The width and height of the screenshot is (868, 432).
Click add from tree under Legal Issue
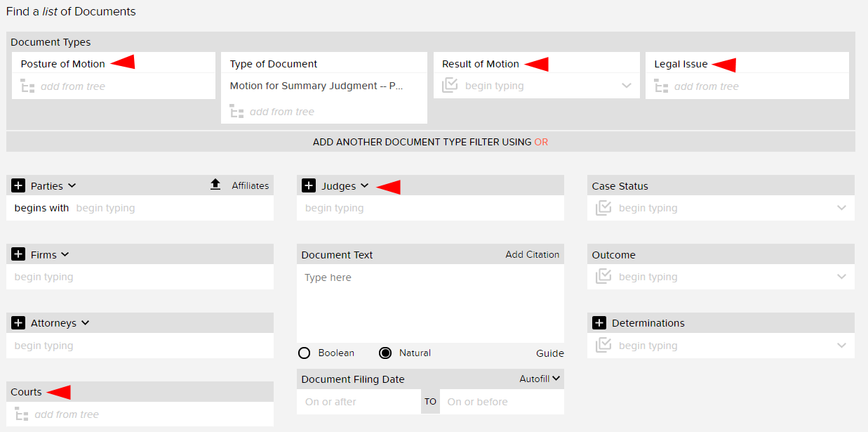tap(707, 86)
